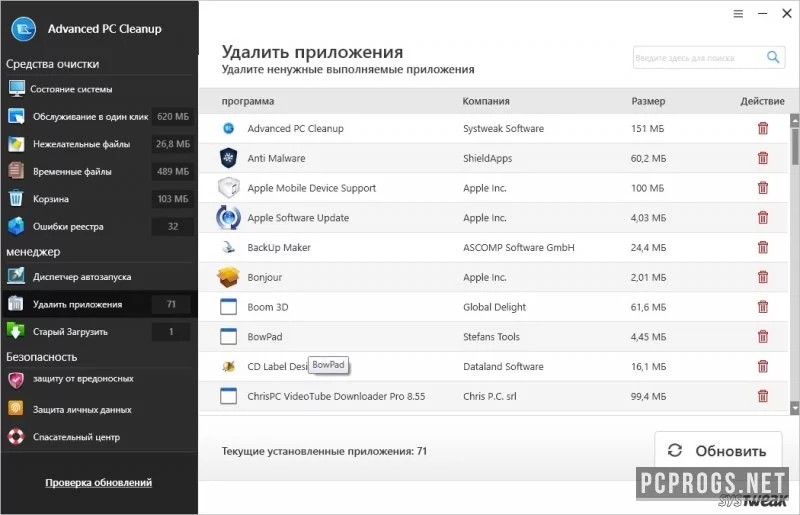Sort by программа column header
This screenshot has width=800, height=515.
247,101
